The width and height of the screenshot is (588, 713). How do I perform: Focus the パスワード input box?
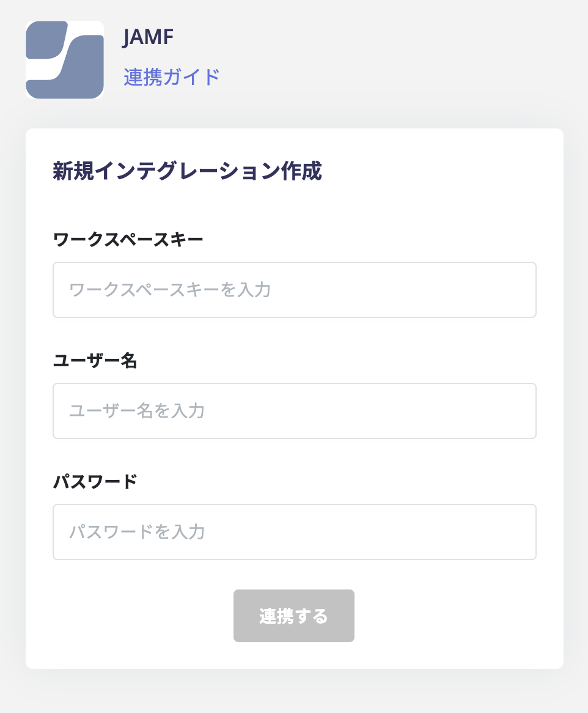click(x=295, y=531)
